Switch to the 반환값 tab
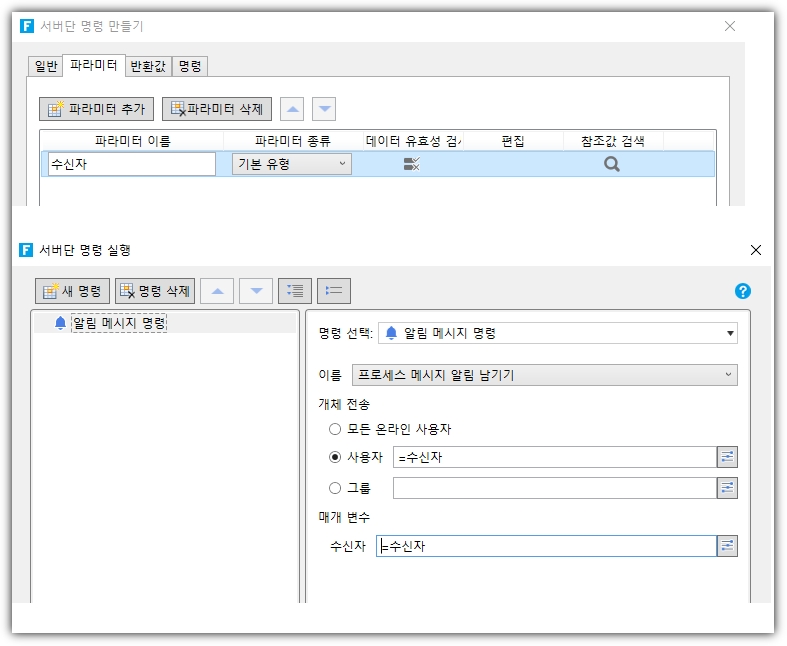This screenshot has height=646, width=787. pyautogui.click(x=147, y=67)
